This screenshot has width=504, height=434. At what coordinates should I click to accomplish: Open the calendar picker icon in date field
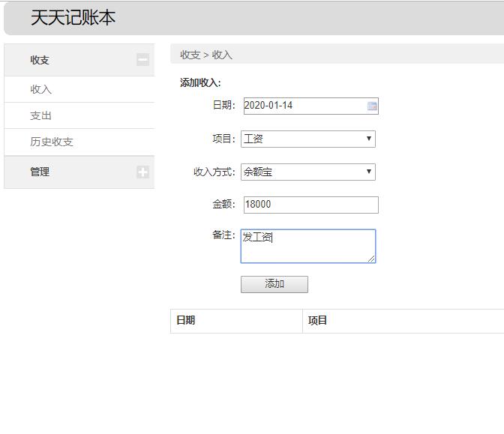tap(372, 106)
